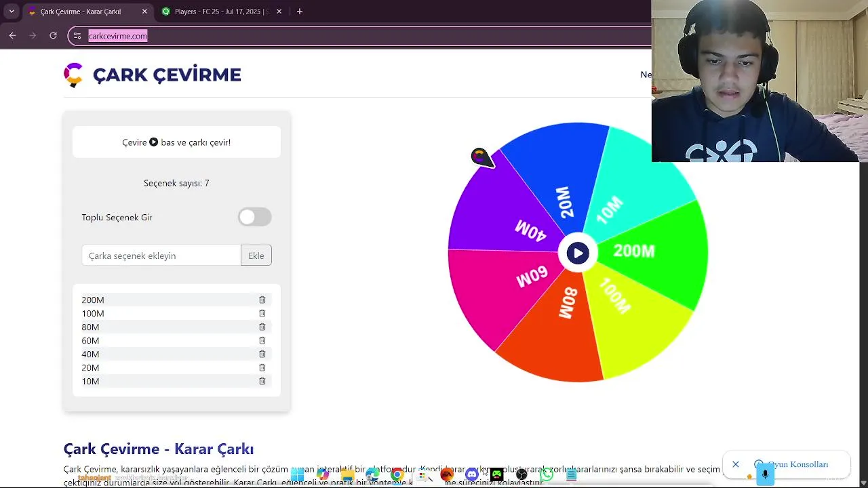This screenshot has width=868, height=488.
Task: Open Discord from the taskbar
Action: [x=472, y=474]
